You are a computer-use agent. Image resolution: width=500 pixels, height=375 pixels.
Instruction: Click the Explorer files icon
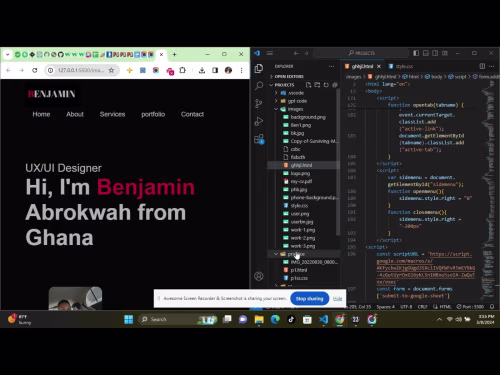(259, 68)
